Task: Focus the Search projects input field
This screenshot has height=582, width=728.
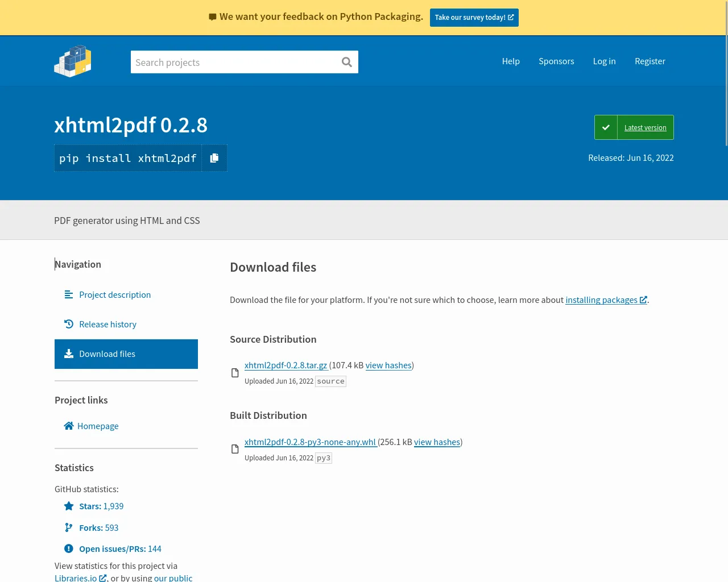Action: pos(233,62)
